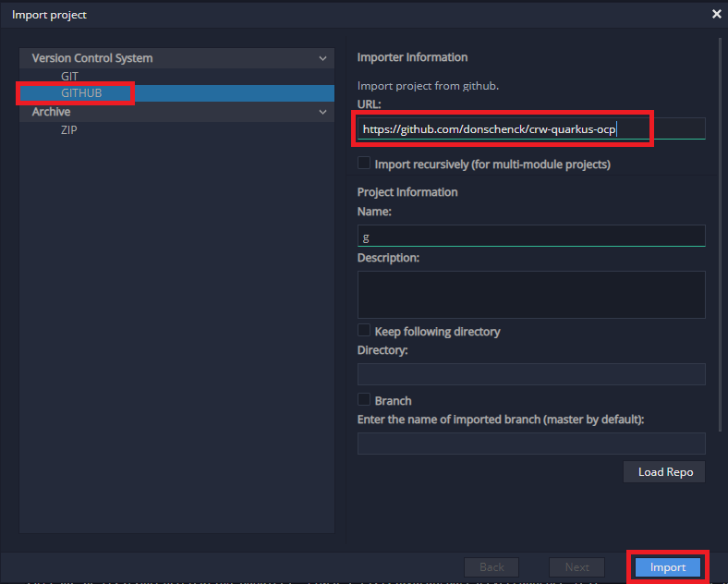Screen dimensions: 728x584
Task: Click the Project Information heading
Action: (x=407, y=192)
